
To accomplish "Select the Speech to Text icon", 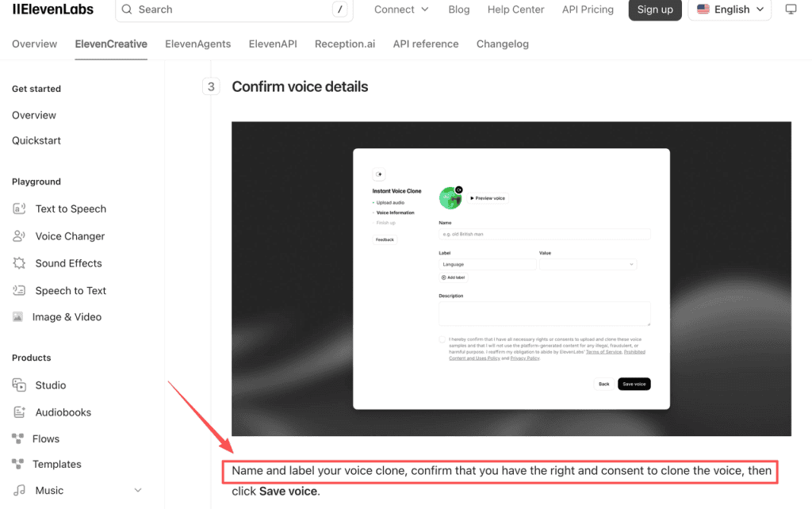I will (x=19, y=290).
